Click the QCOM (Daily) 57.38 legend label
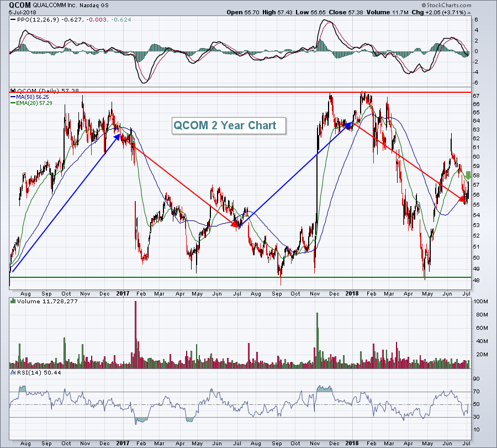Screen dimensions: 497x448 [47, 91]
